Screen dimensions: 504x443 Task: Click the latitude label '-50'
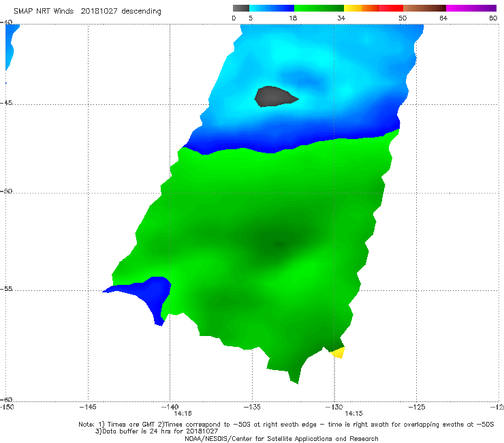(x=6, y=191)
